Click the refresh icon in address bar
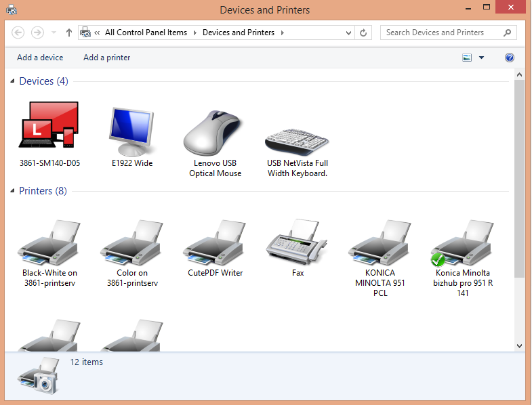Image resolution: width=532 pixels, height=405 pixels. point(363,33)
